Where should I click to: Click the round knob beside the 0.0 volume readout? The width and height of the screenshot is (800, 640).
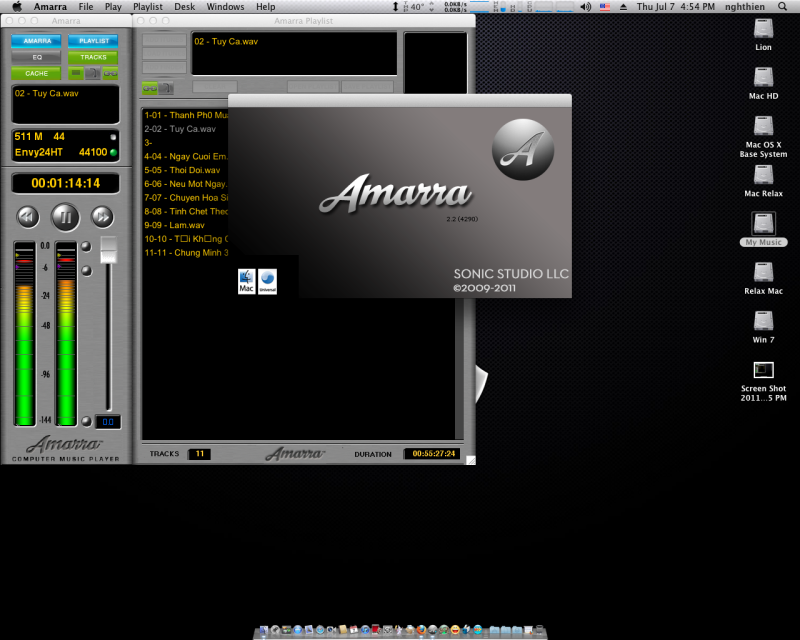pyautogui.click(x=87, y=422)
